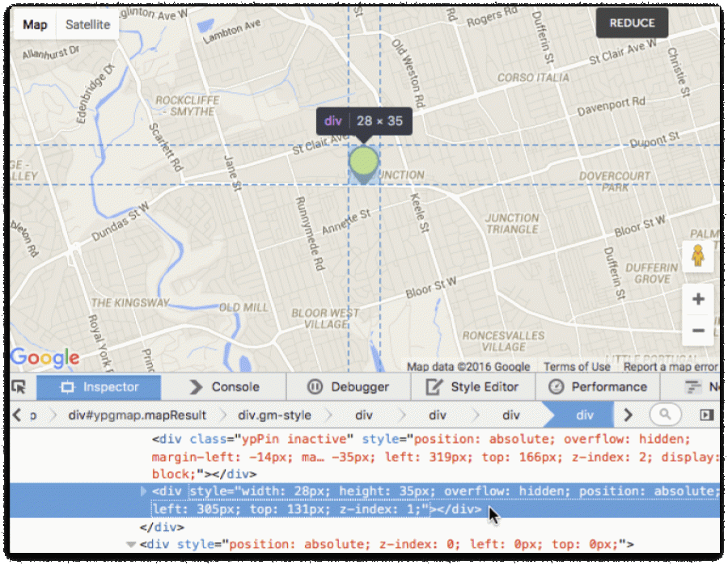Image resolution: width=728 pixels, height=565 pixels.
Task: Activate the element picker icon in devtools
Action: [19, 387]
